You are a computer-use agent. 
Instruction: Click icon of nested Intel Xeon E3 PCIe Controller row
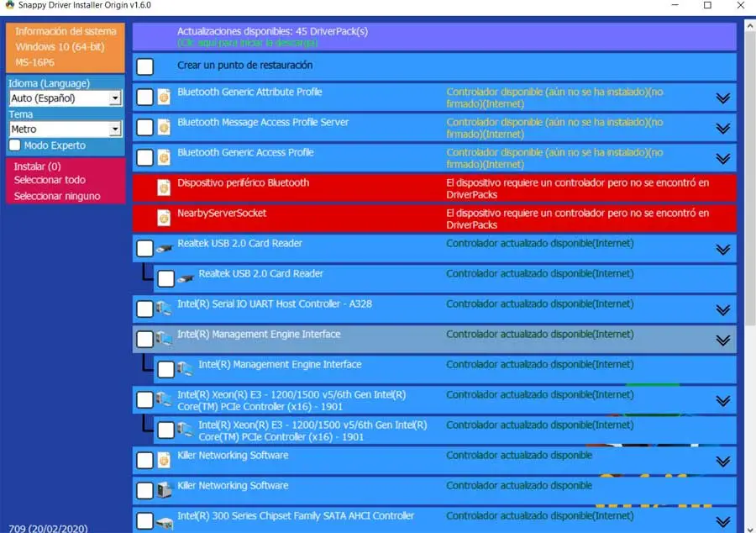pyautogui.click(x=185, y=430)
